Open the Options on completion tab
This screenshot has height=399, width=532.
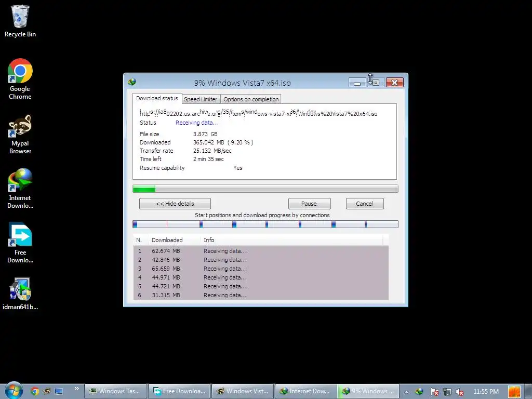click(251, 99)
